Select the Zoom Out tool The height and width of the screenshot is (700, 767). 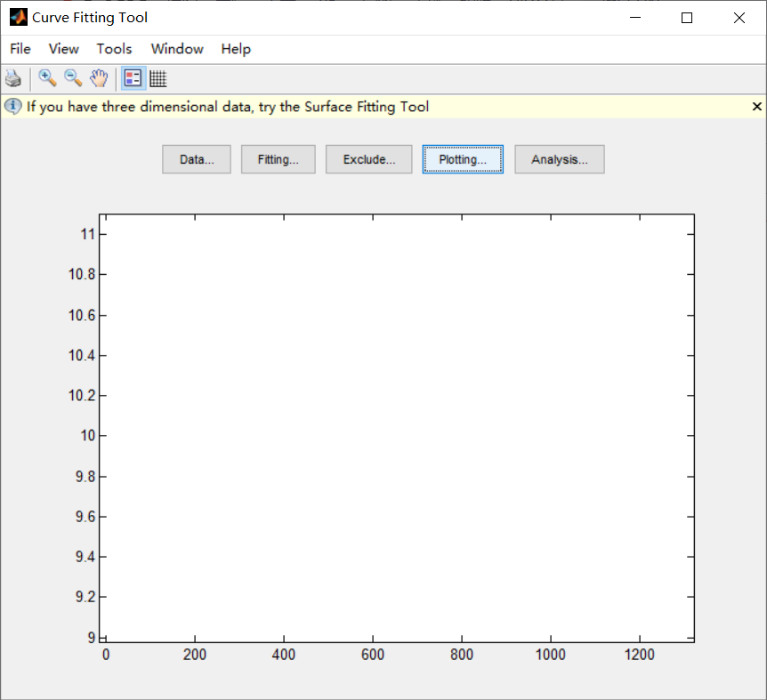click(x=73, y=78)
